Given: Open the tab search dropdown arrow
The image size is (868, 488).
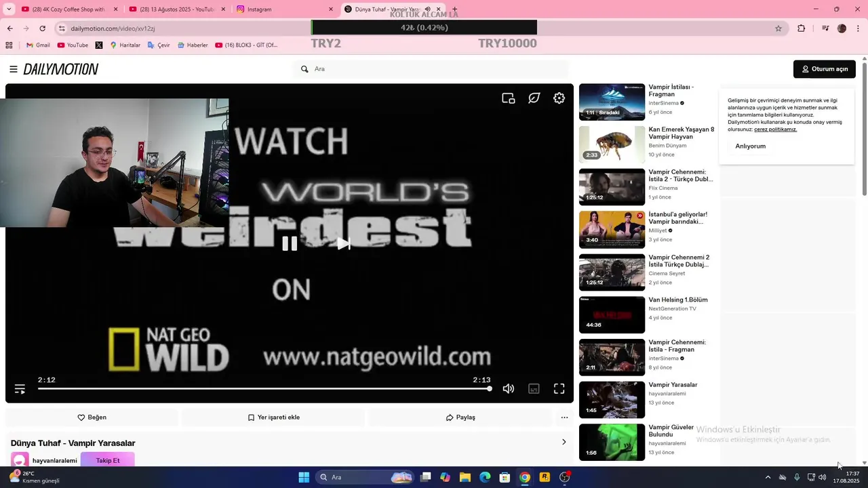Looking at the screenshot, I should tap(9, 9).
